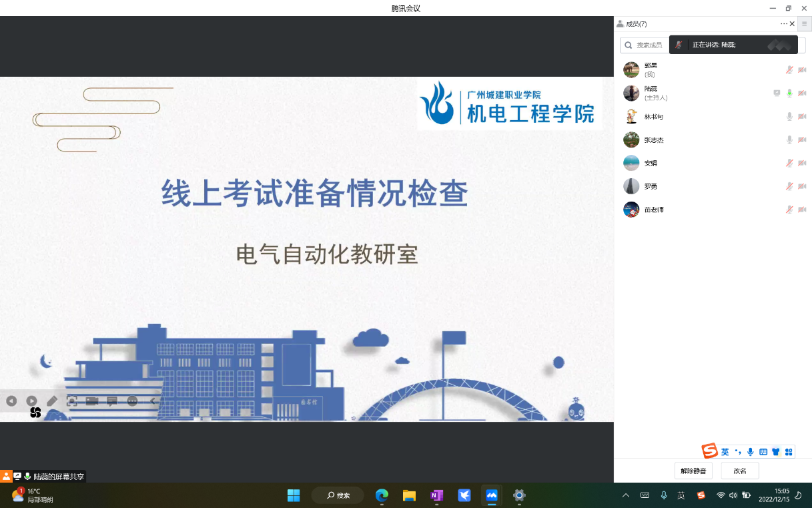The image size is (812, 508).
Task: Show hidden icons in system tray
Action: [x=625, y=495]
